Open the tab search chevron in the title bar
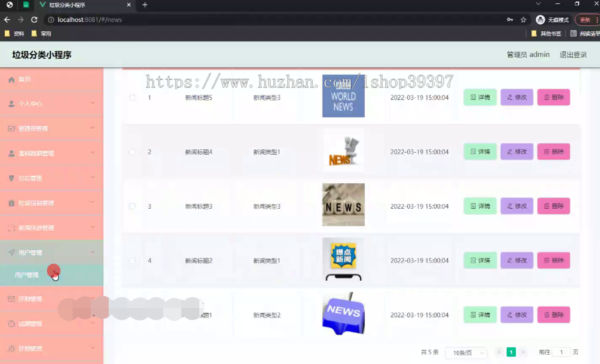Screen dimensions: 600x364 (538, 4)
